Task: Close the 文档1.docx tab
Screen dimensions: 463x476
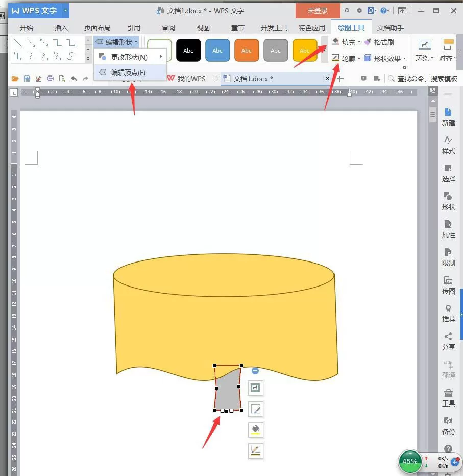Action: click(327, 78)
